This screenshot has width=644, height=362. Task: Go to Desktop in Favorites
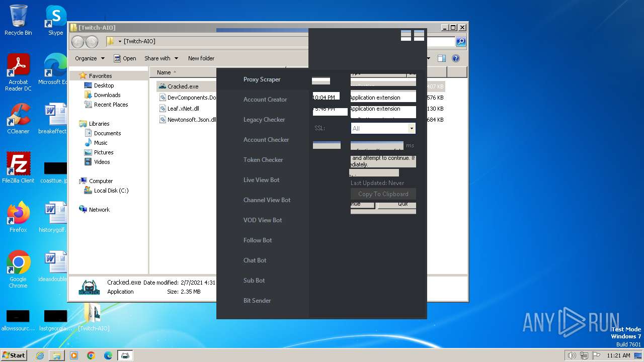(x=104, y=85)
